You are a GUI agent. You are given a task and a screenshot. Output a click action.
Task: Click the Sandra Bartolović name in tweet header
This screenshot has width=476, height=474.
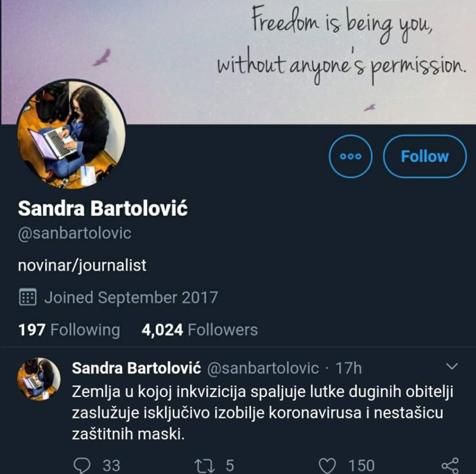coord(136,368)
